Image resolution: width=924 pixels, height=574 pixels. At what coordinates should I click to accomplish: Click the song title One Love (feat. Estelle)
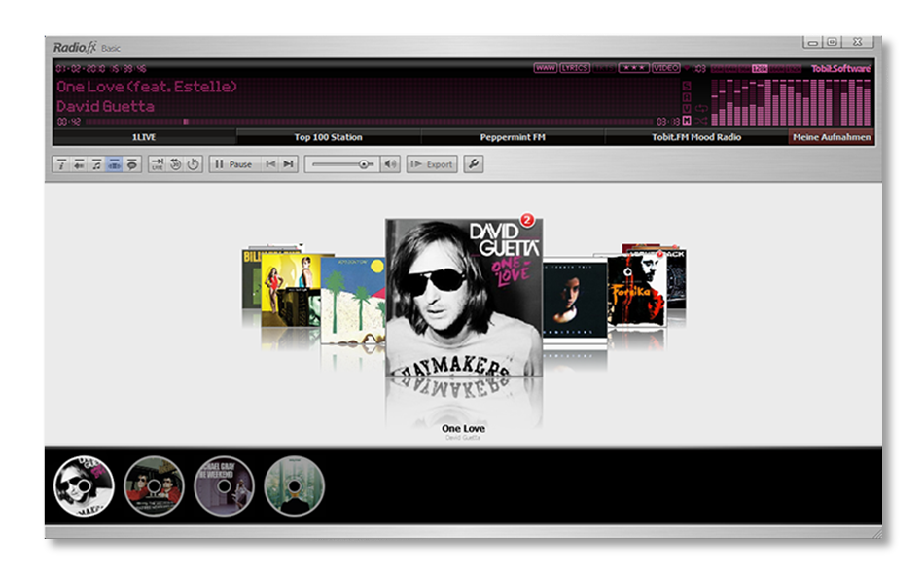147,87
